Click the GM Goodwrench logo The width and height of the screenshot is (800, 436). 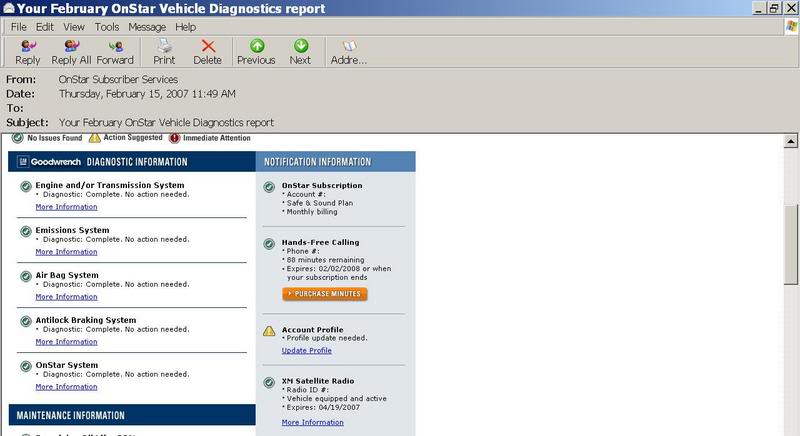point(49,162)
